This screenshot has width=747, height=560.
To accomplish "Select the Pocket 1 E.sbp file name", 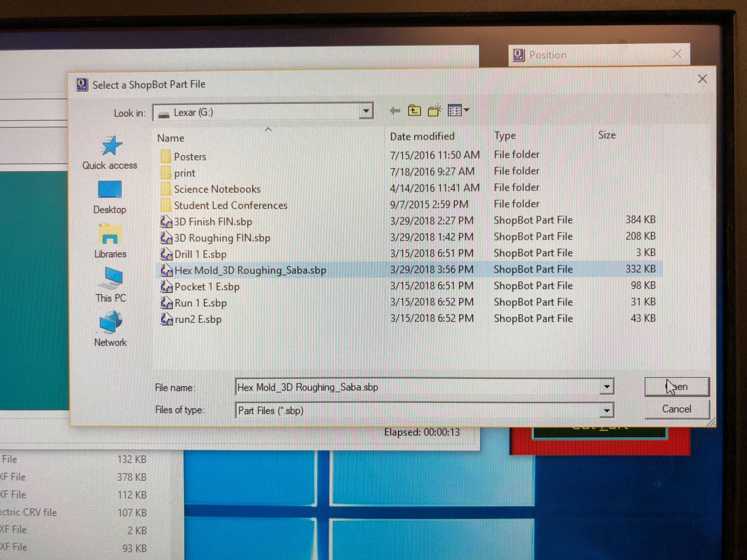I will [207, 287].
